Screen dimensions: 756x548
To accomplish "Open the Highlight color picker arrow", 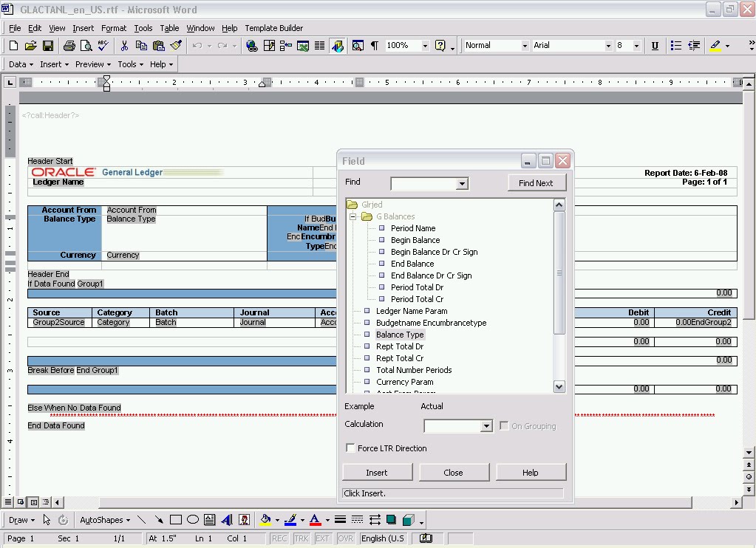I will tap(727, 46).
